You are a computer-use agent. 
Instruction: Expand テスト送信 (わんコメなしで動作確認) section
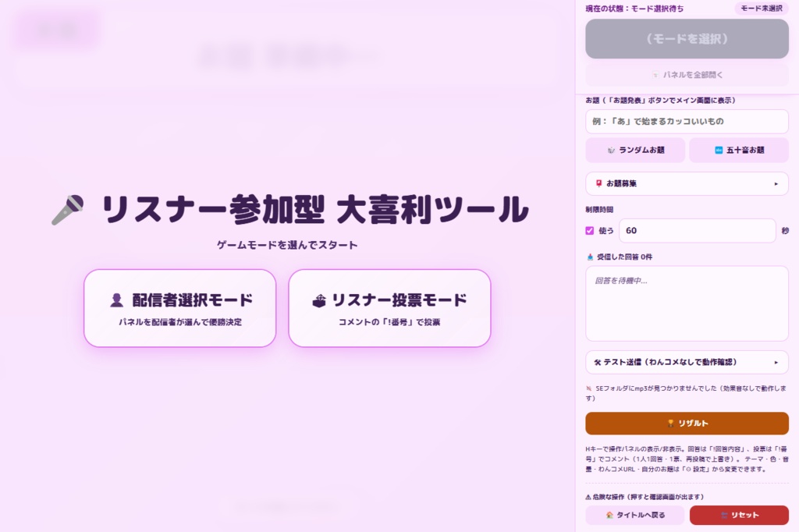pyautogui.click(x=687, y=362)
